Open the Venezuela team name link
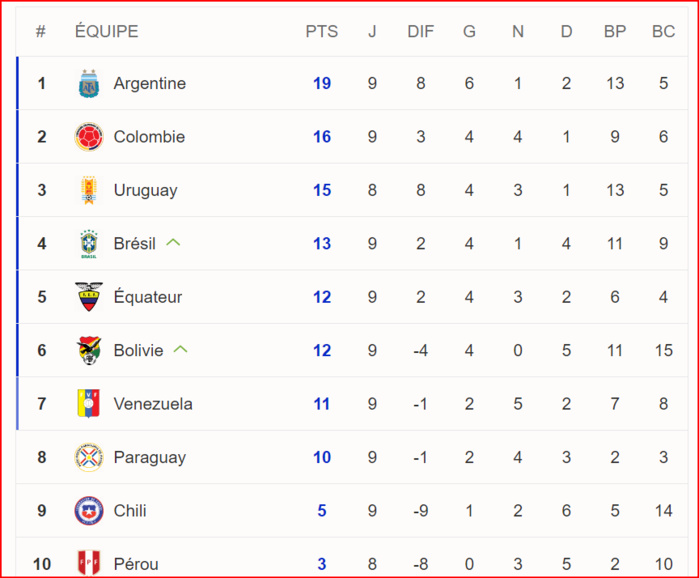This screenshot has height=578, width=699. tap(153, 404)
